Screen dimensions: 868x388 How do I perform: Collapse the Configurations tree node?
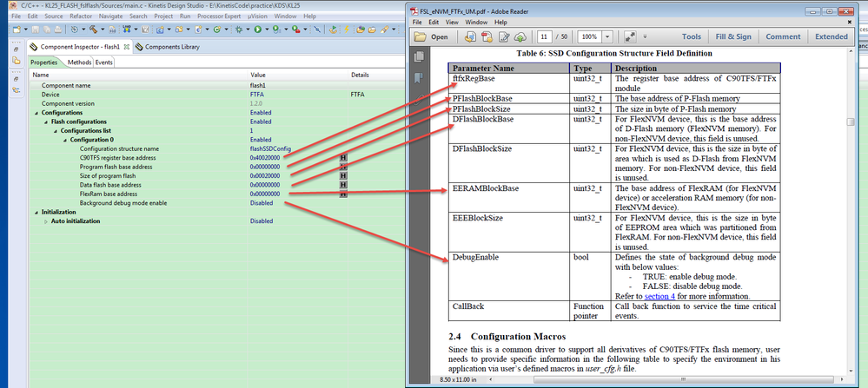pos(36,113)
